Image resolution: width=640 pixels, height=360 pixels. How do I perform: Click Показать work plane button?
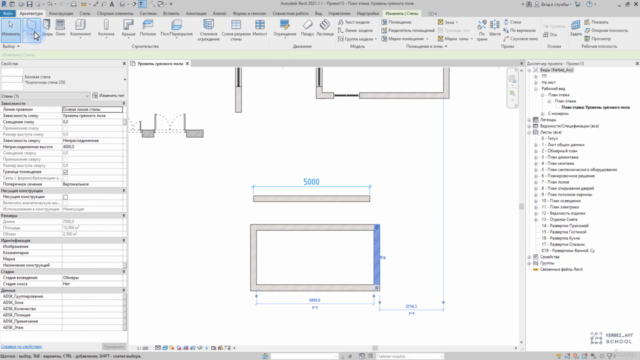596,22
